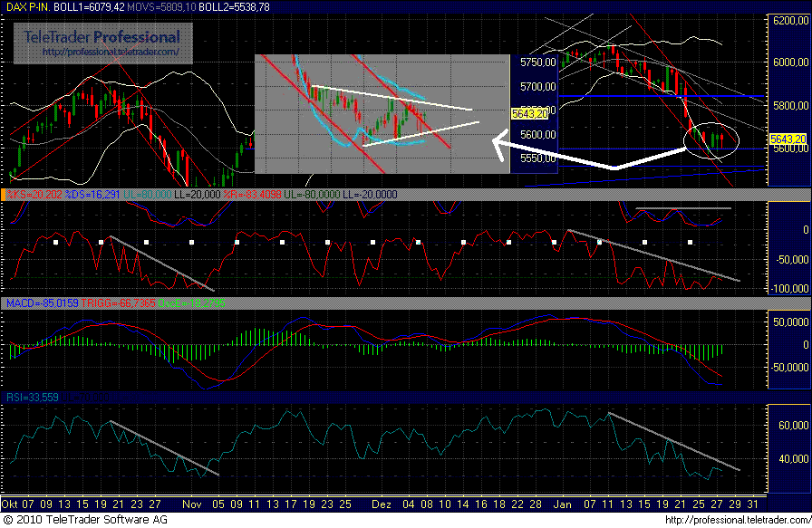The image size is (812, 528).
Task: Toggle the %DS=16,291 stochastic signal line
Action: tap(91, 193)
